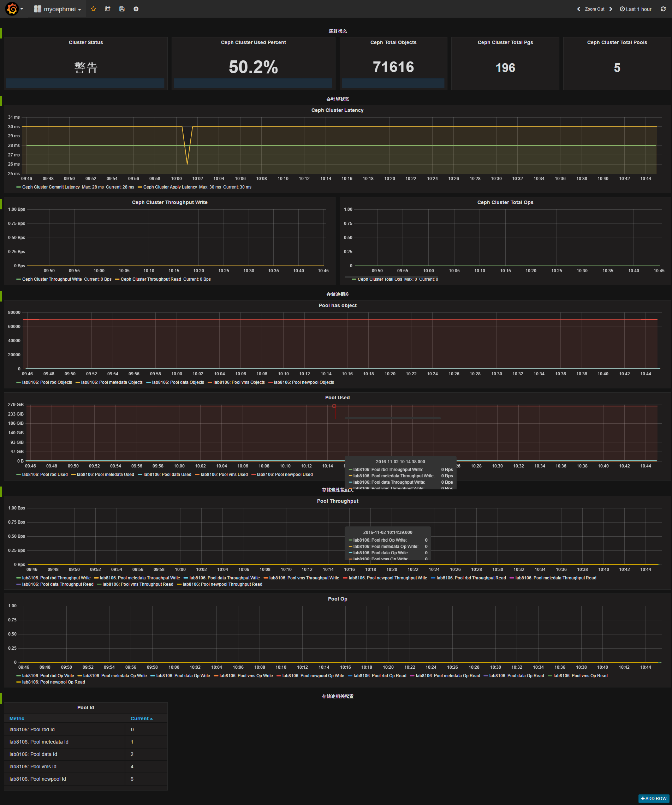The width and height of the screenshot is (672, 805).
Task: Click the green row handle beside 存储池相关配置
Action: [1, 698]
